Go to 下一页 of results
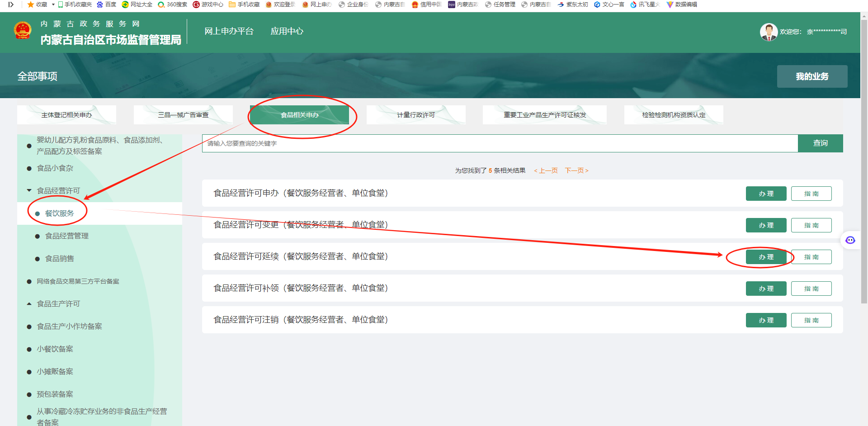 (x=576, y=170)
